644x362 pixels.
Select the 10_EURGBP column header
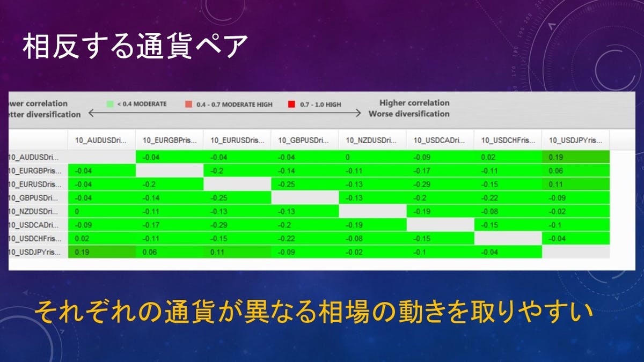(x=169, y=140)
